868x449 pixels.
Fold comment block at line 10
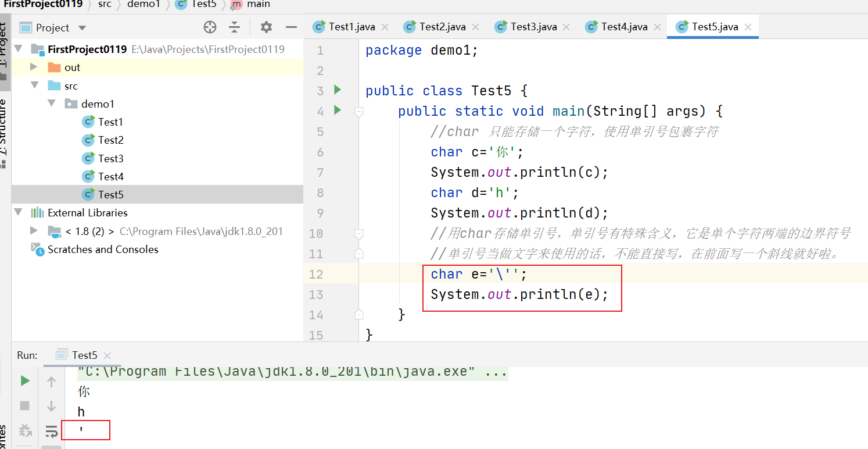[358, 233]
